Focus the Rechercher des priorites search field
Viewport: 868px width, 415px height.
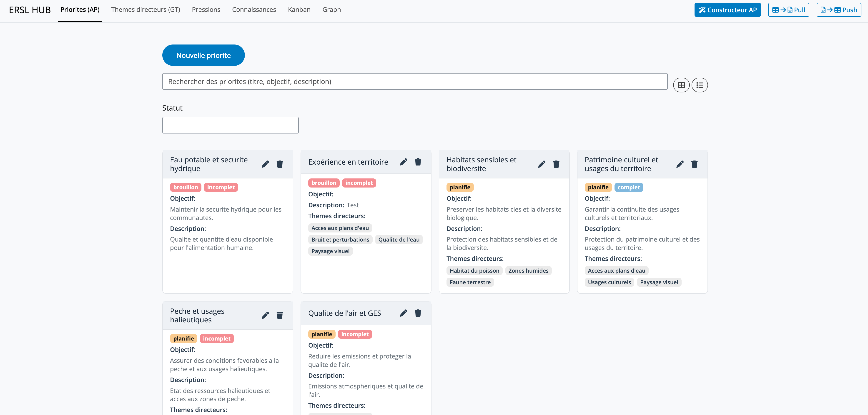click(414, 82)
